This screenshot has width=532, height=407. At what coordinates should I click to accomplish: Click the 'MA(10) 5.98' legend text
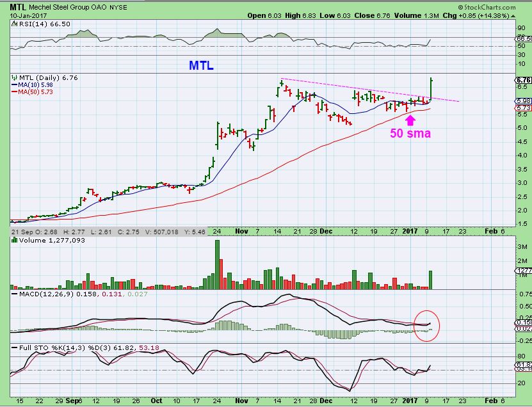coord(35,84)
